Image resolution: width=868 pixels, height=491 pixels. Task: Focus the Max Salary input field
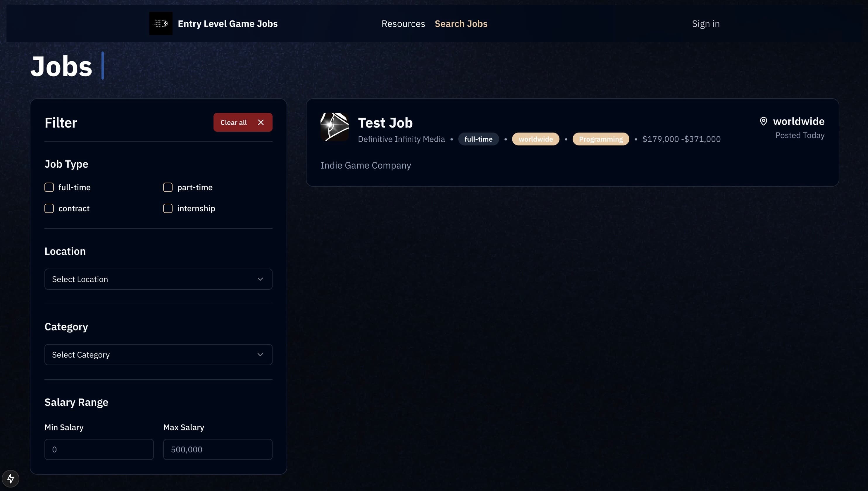tap(218, 449)
